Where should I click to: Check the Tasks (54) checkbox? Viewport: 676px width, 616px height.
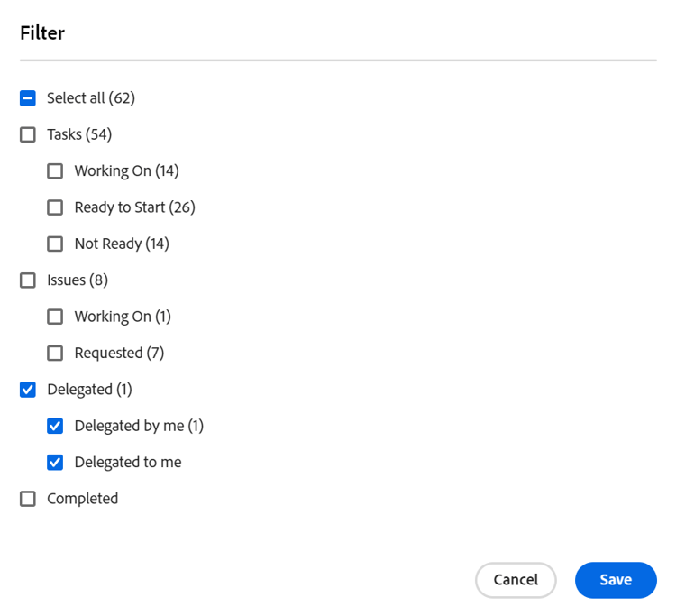28,135
